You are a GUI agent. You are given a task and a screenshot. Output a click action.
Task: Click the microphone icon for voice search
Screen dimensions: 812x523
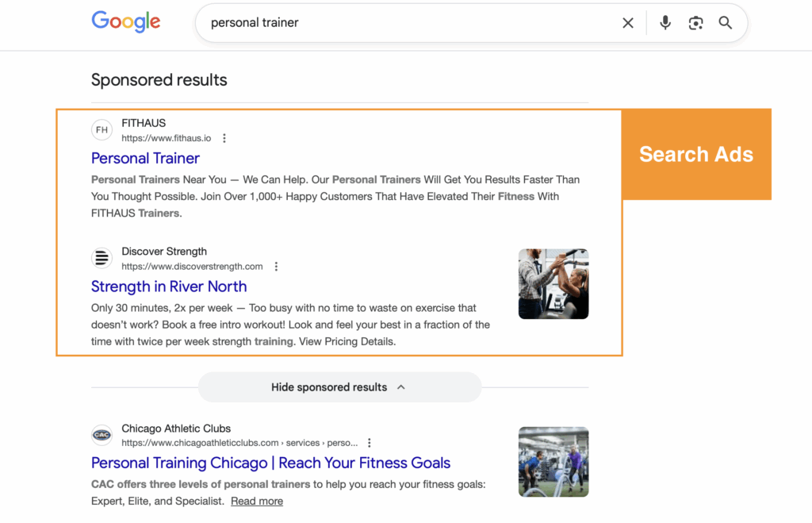pyautogui.click(x=665, y=22)
